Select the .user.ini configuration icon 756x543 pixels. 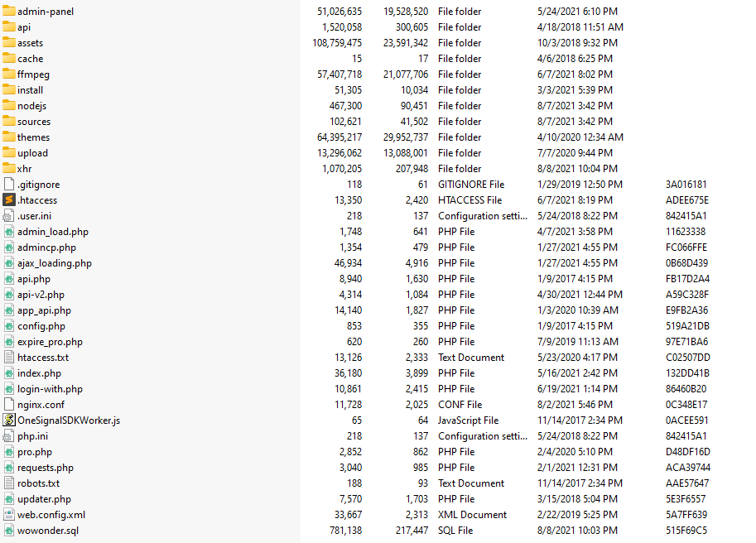tap(9, 216)
